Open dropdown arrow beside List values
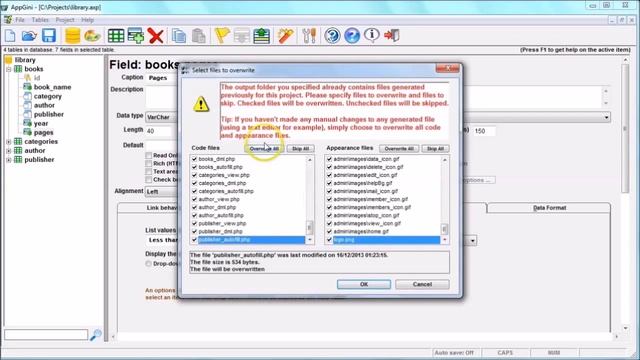The image size is (640, 360). point(473,240)
